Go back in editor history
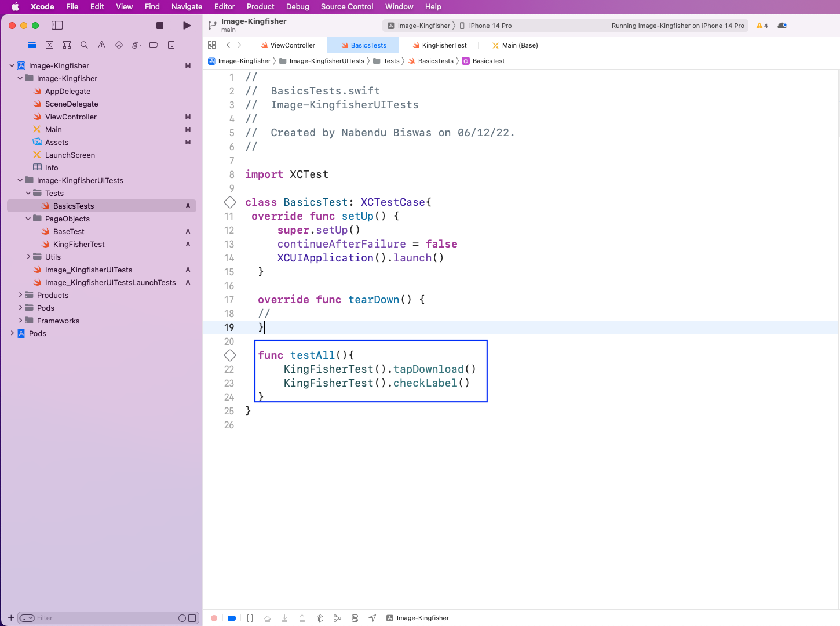 (228, 45)
